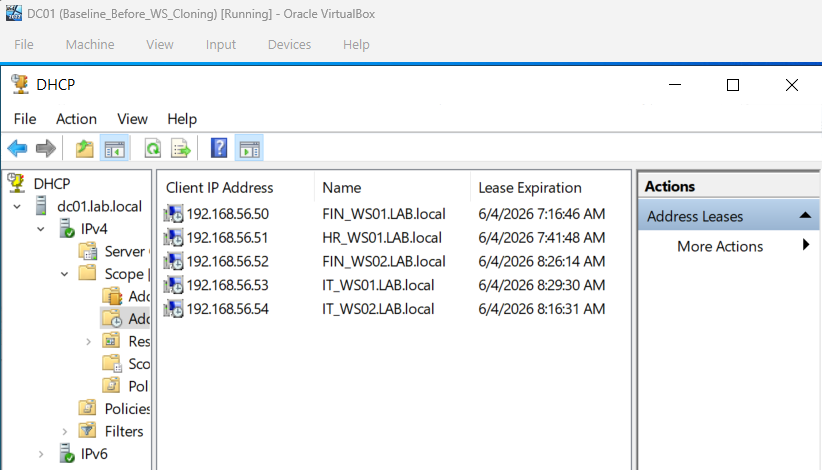This screenshot has height=470, width=822.
Task: Click the VirtualBox icon in outer title bar
Action: click(14, 13)
